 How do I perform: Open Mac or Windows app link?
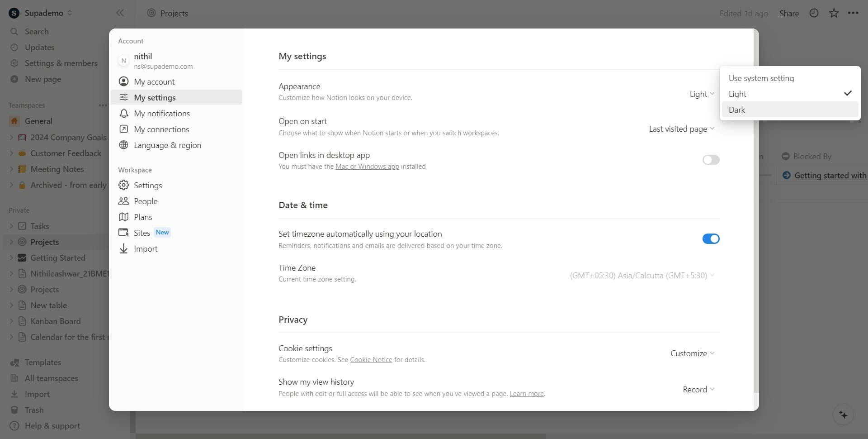pyautogui.click(x=367, y=167)
